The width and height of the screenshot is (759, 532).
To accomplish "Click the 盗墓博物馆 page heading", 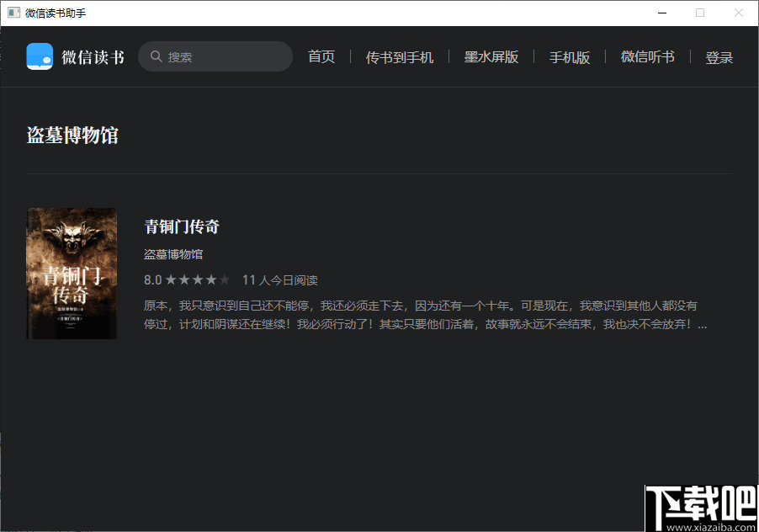I will coord(72,135).
